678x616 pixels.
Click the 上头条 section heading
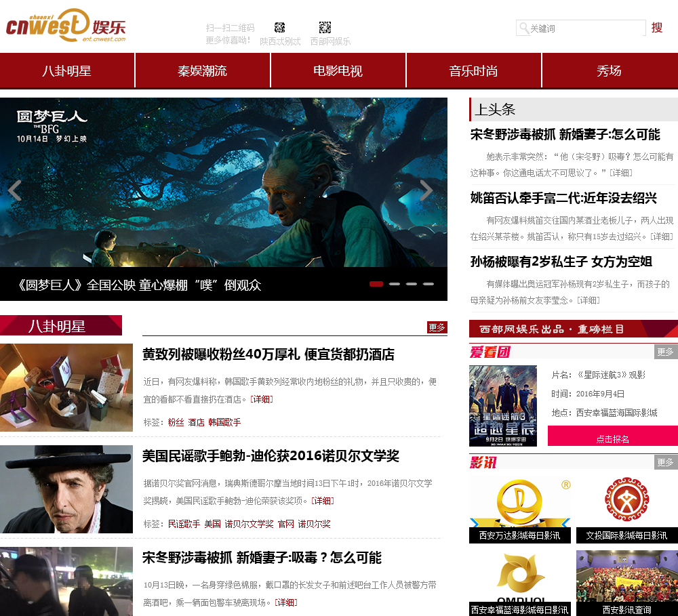pyautogui.click(x=495, y=109)
